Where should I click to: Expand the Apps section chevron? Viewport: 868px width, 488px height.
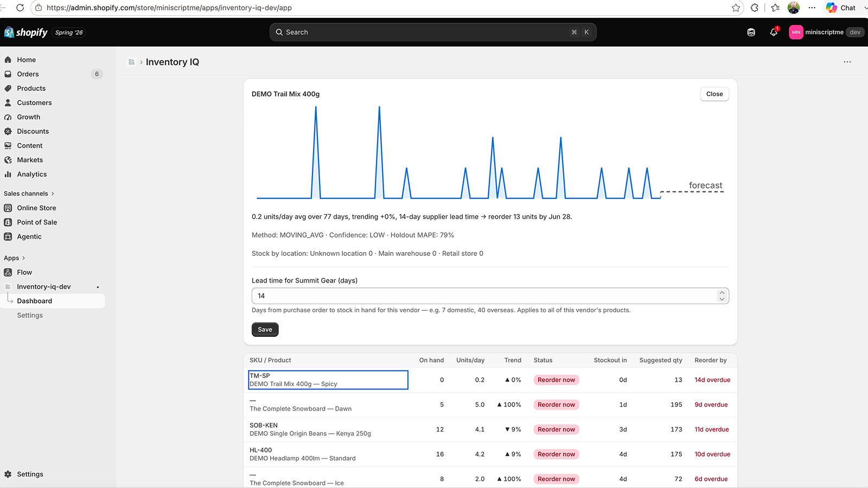pyautogui.click(x=23, y=258)
